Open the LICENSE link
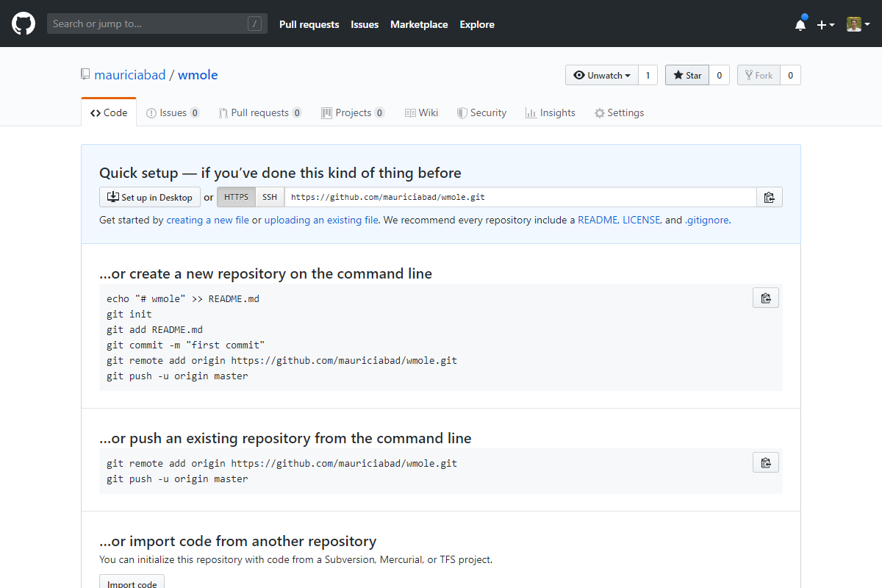The width and height of the screenshot is (882, 588). 642,220
